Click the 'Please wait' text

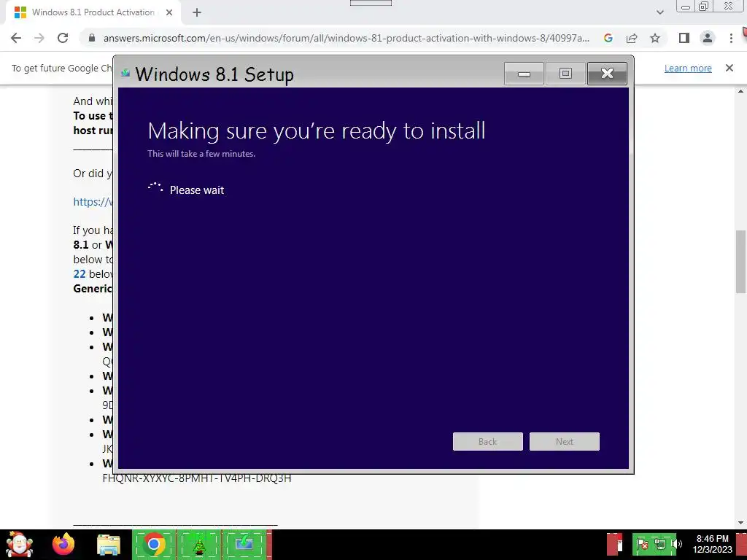197,190
